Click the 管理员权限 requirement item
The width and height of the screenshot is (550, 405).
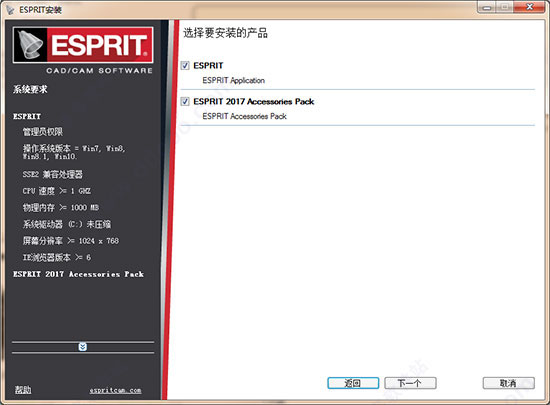point(43,132)
